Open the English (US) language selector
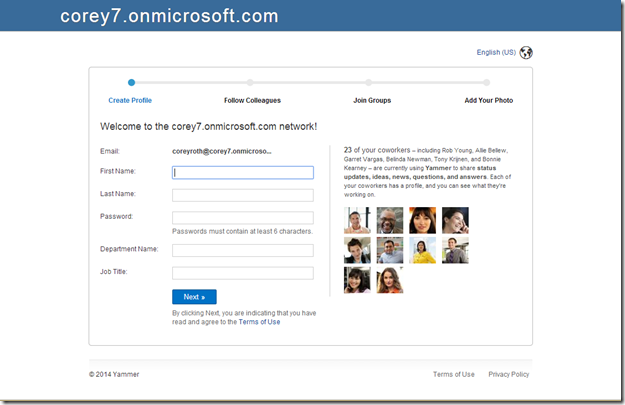Viewport: 625px width, 405px height. 496,52
